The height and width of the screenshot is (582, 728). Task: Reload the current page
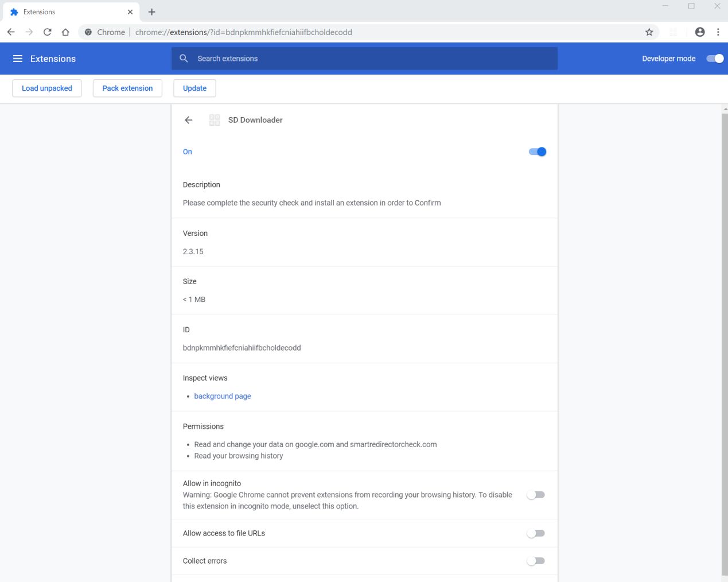click(48, 32)
